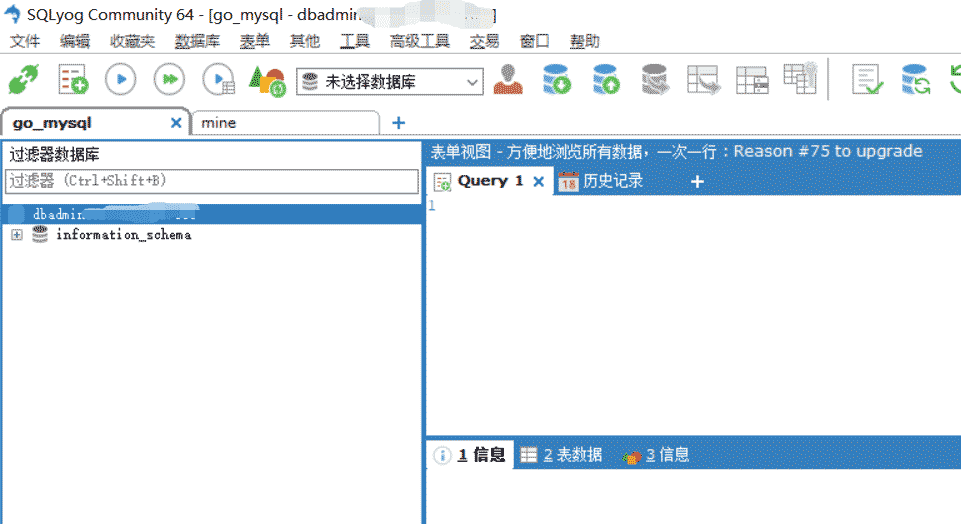961x524 pixels.
Task: Expand the information_schema tree node
Action: 17,235
